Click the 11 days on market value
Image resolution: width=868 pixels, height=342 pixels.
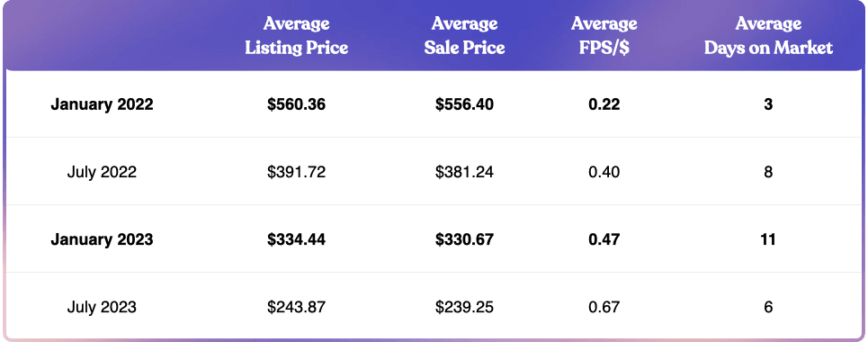pyautogui.click(x=768, y=239)
